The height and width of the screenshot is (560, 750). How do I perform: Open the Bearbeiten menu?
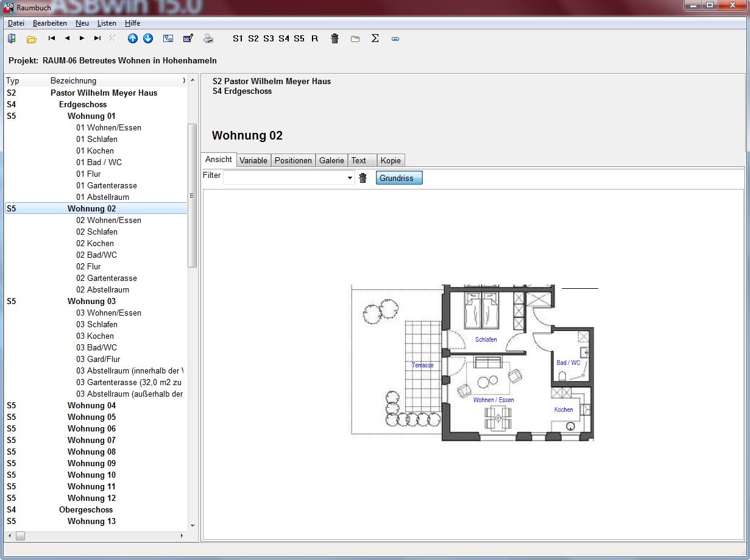50,23
